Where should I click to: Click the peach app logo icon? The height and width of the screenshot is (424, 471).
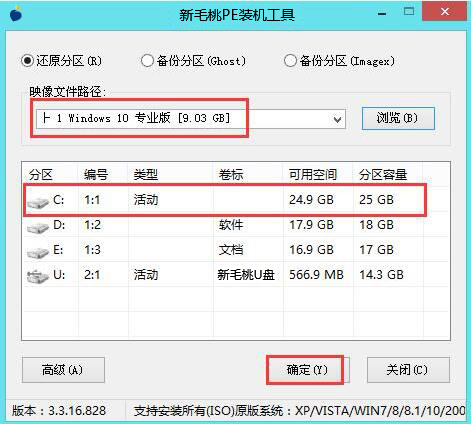pos(16,14)
